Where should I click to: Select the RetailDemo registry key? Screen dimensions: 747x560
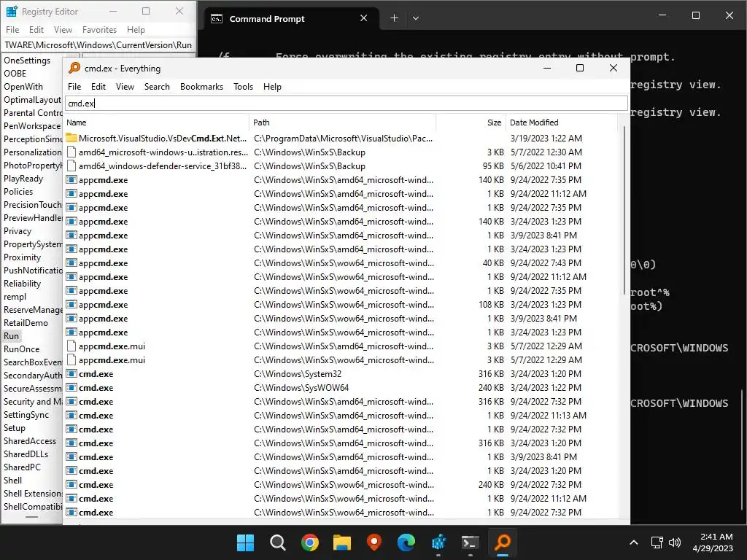(26, 323)
